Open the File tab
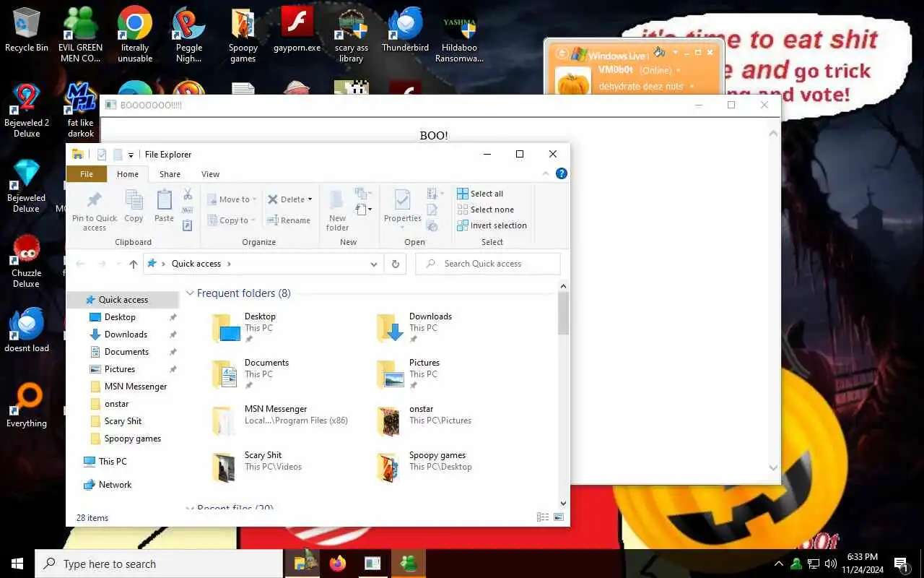 pos(87,174)
